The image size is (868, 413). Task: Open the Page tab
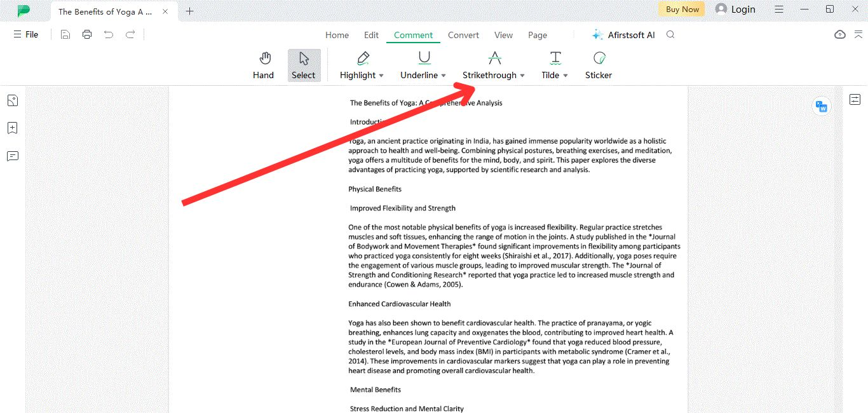(537, 36)
